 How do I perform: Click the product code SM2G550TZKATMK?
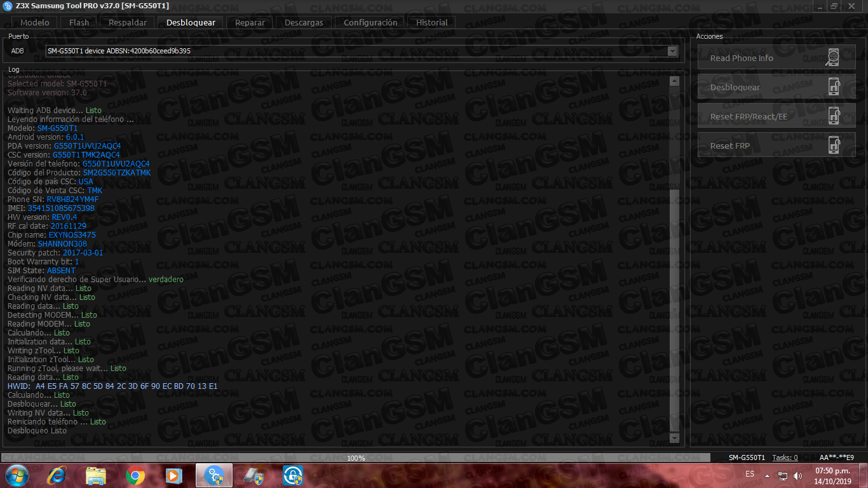(117, 173)
